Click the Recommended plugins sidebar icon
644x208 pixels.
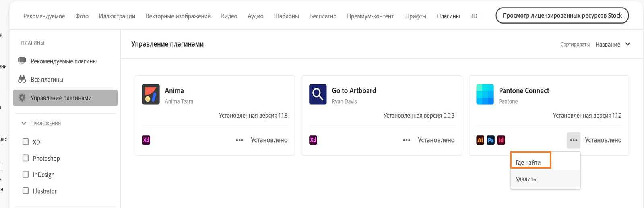point(22,61)
